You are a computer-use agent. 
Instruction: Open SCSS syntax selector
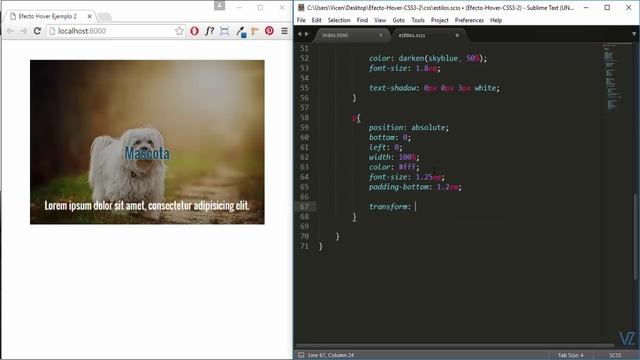[x=615, y=355]
